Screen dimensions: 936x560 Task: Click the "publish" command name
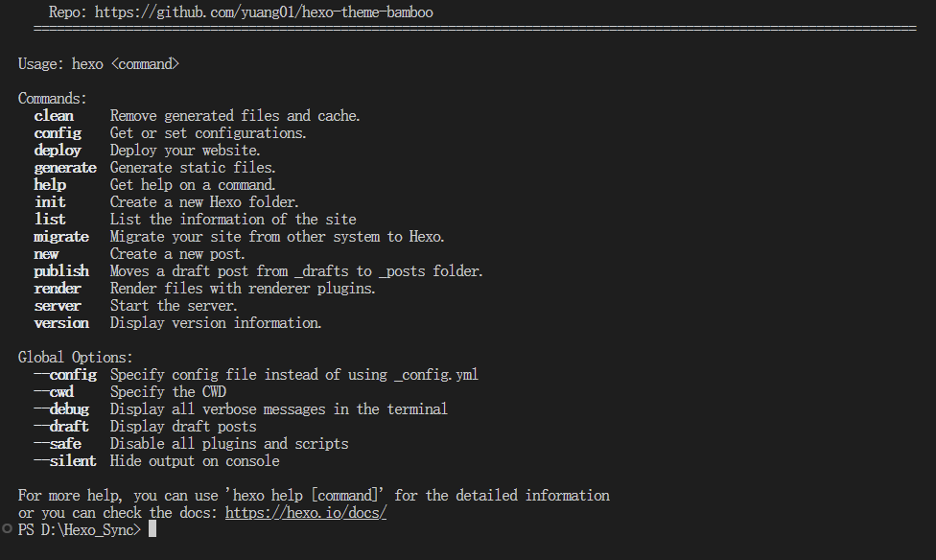coord(61,271)
